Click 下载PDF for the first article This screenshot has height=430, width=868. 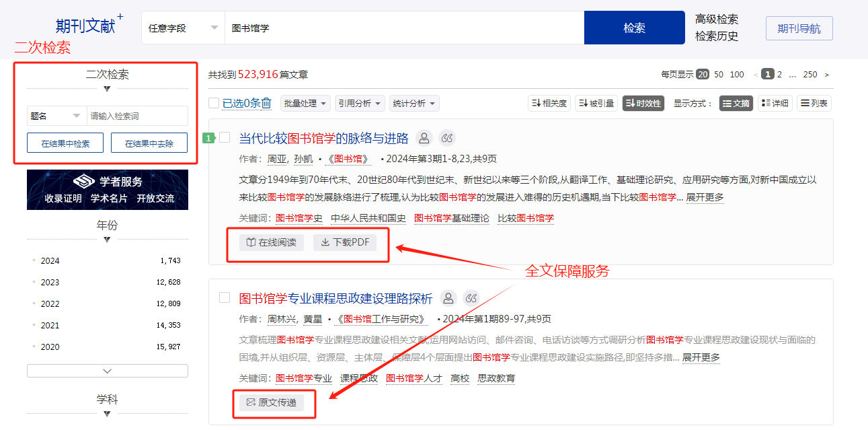345,242
